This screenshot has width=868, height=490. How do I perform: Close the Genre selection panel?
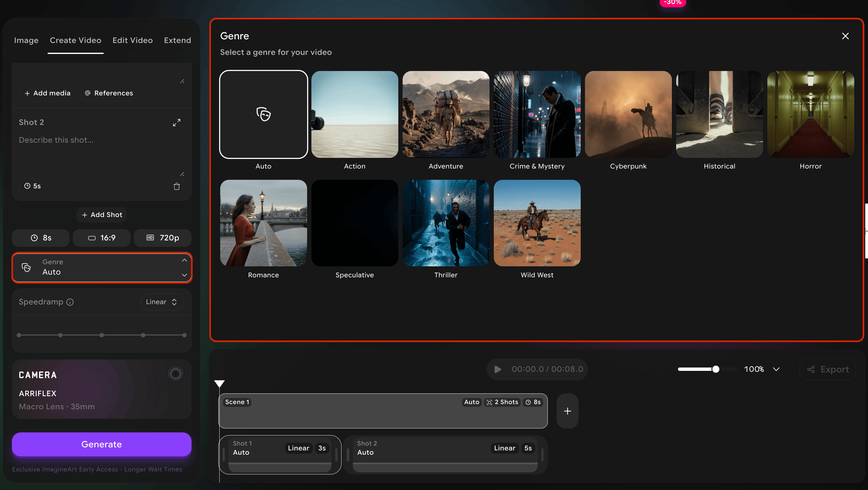point(845,36)
